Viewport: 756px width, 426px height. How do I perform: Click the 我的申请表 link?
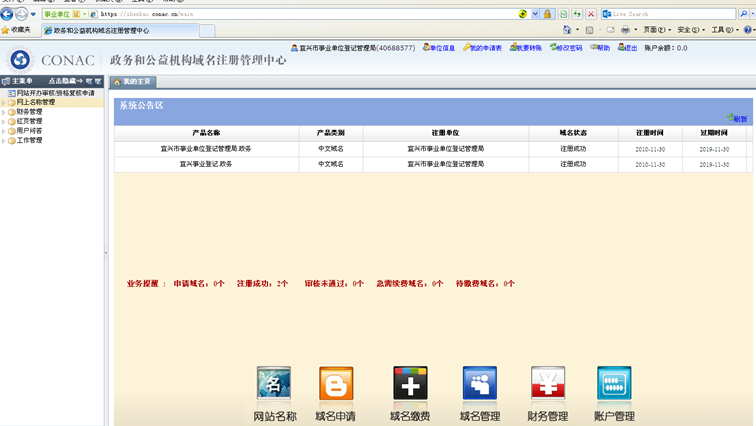[x=482, y=48]
